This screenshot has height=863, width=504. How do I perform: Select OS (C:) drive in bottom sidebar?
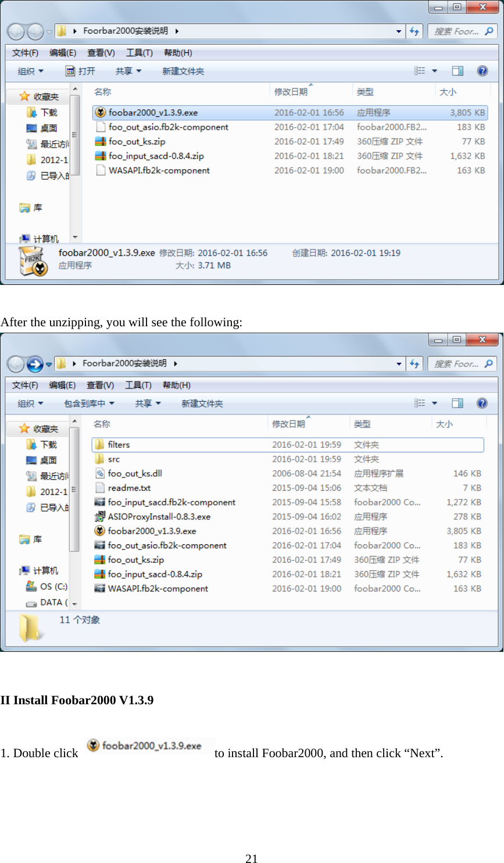[x=47, y=586]
